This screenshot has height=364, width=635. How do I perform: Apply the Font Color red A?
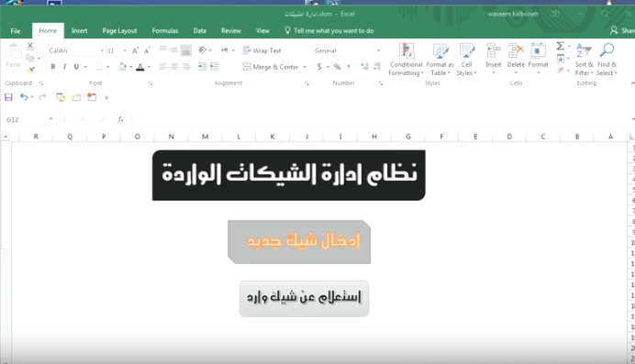140,67
